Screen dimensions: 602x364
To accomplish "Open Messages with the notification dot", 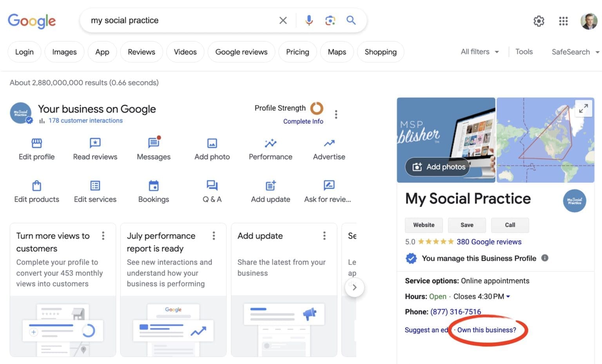I will pos(153,143).
